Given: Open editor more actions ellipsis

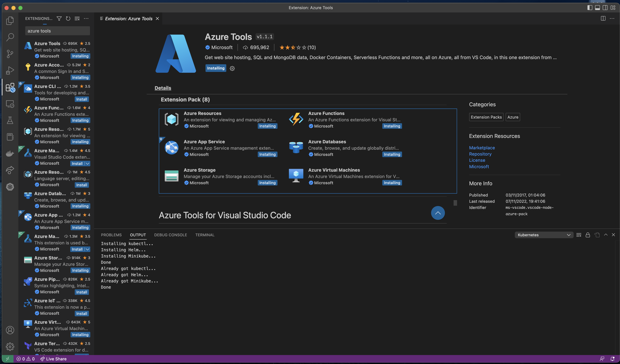Looking at the screenshot, I should (612, 18).
